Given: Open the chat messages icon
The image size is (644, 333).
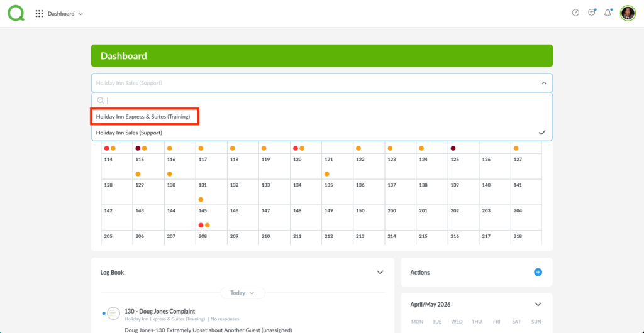Looking at the screenshot, I should (592, 13).
